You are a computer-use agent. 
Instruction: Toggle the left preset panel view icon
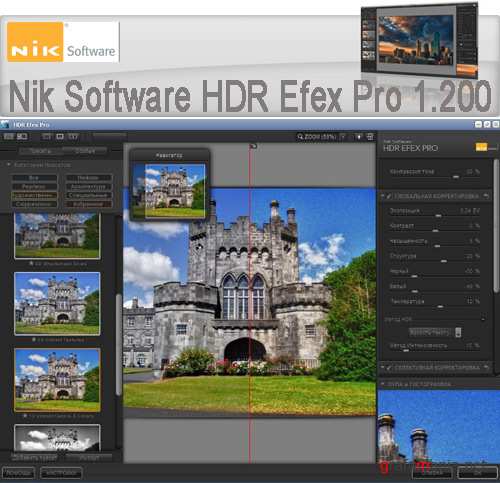(9, 137)
